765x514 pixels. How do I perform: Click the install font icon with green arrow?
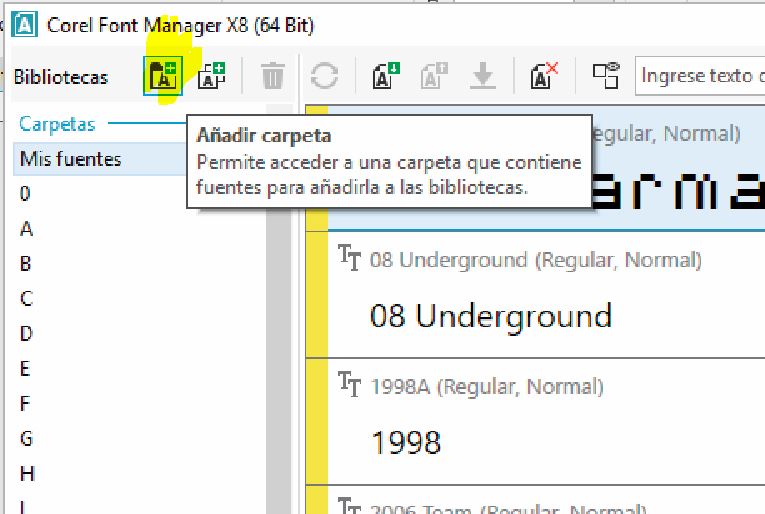point(386,76)
